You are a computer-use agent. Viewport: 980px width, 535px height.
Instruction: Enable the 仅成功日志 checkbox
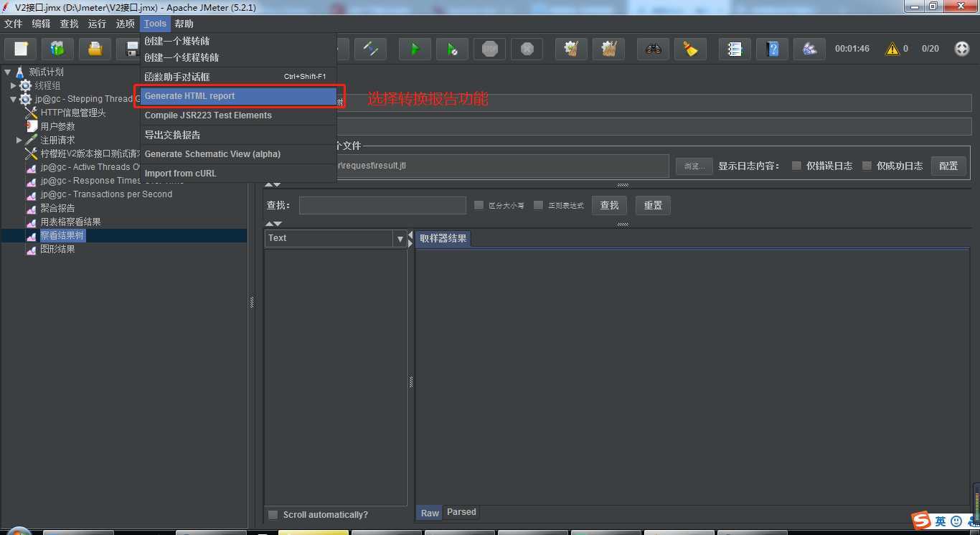coord(867,166)
